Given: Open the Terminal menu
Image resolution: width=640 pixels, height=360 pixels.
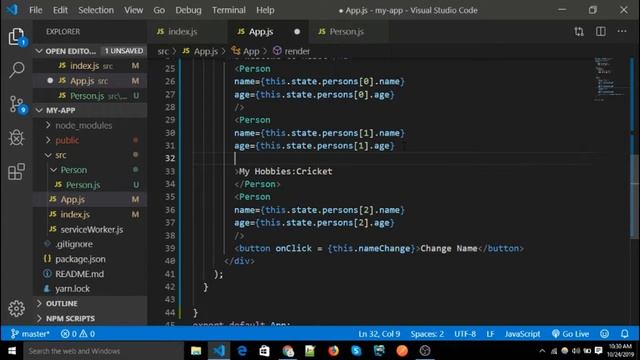Looking at the screenshot, I should point(229,10).
